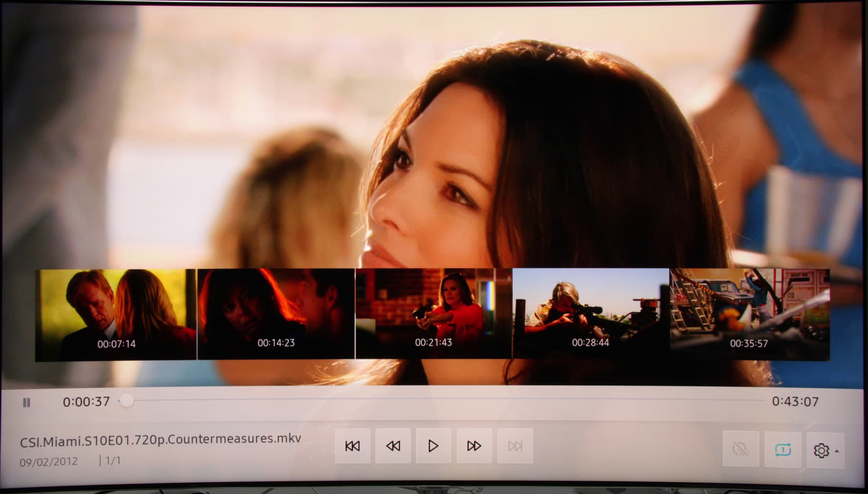Jump to scene at 00:07:14
Viewport: 868px width, 494px height.
[x=116, y=315]
